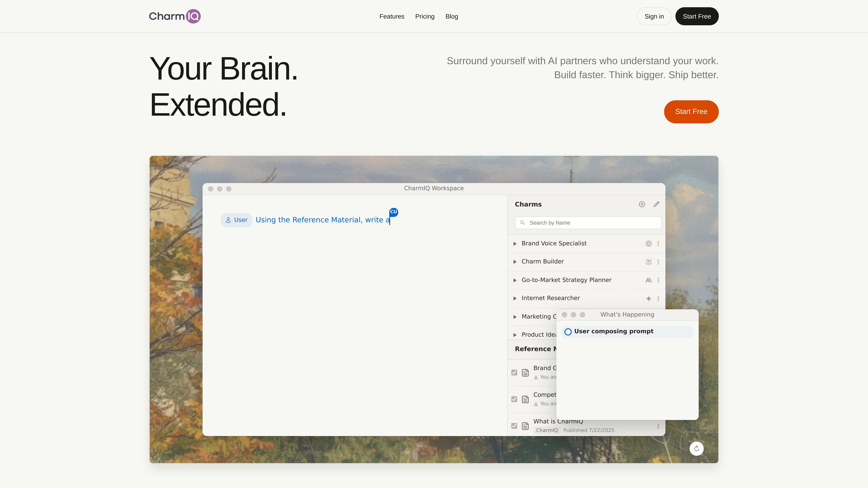Uncheck the What is CharmIQ checkbox

pyautogui.click(x=514, y=426)
